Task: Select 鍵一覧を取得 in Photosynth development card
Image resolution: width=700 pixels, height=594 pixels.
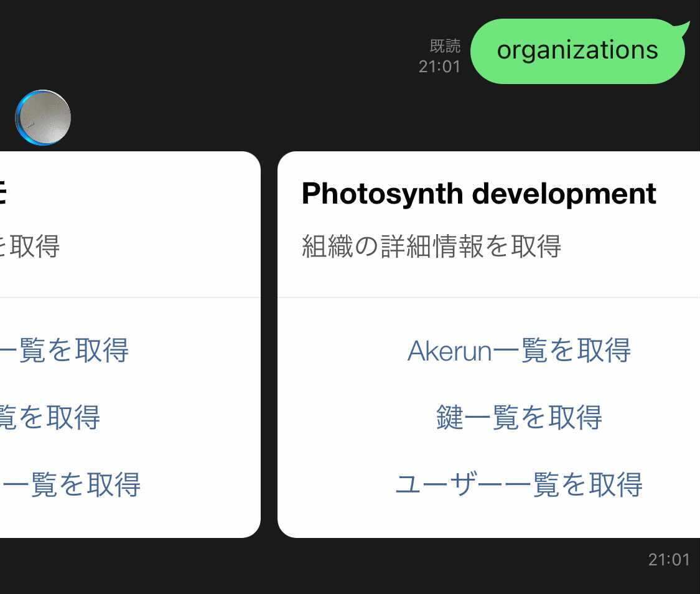Action: [519, 417]
